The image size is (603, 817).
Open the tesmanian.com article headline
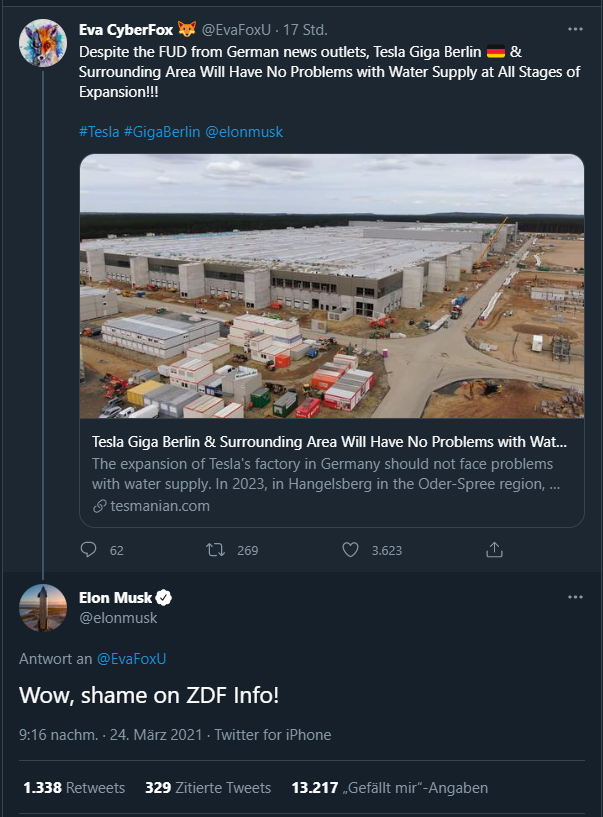point(329,441)
